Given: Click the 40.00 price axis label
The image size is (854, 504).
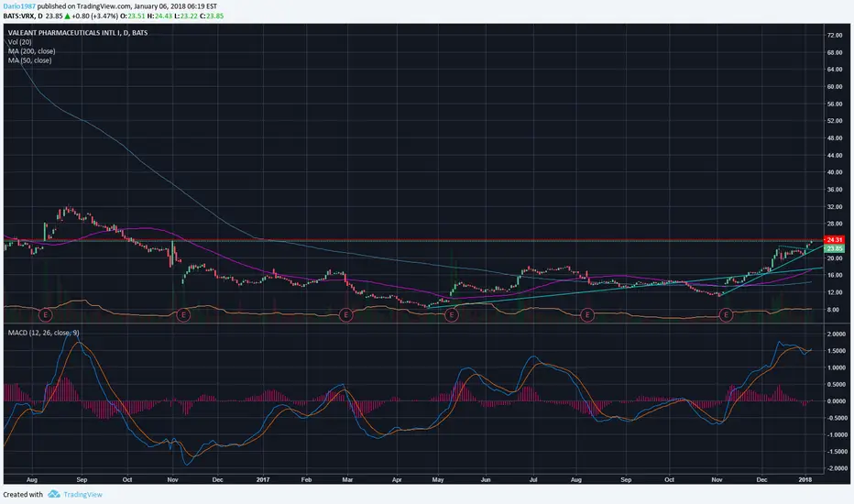Looking at the screenshot, I should coord(835,172).
